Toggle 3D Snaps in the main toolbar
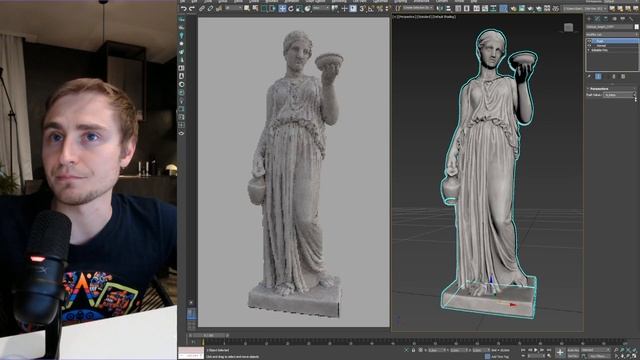Screen dimensions: 640x360 pos(362,9)
